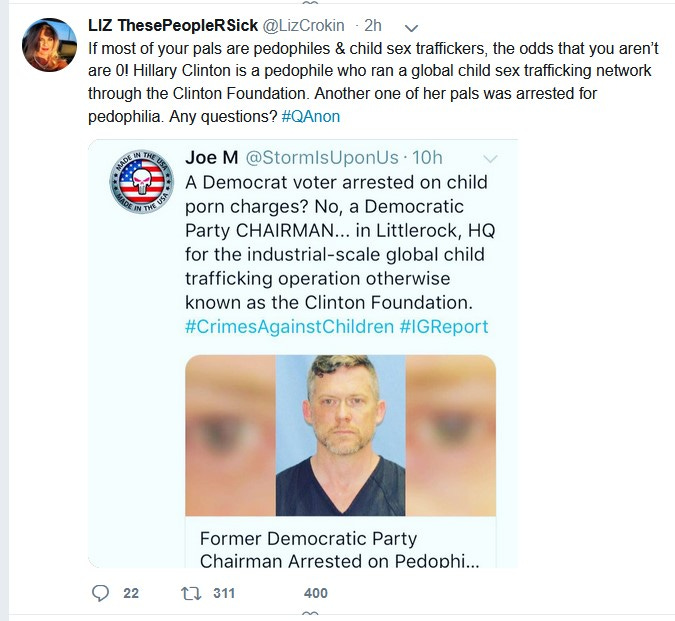Screen dimensions: 675x621
Task: Expand the main tweet options chevron
Action: [412, 28]
